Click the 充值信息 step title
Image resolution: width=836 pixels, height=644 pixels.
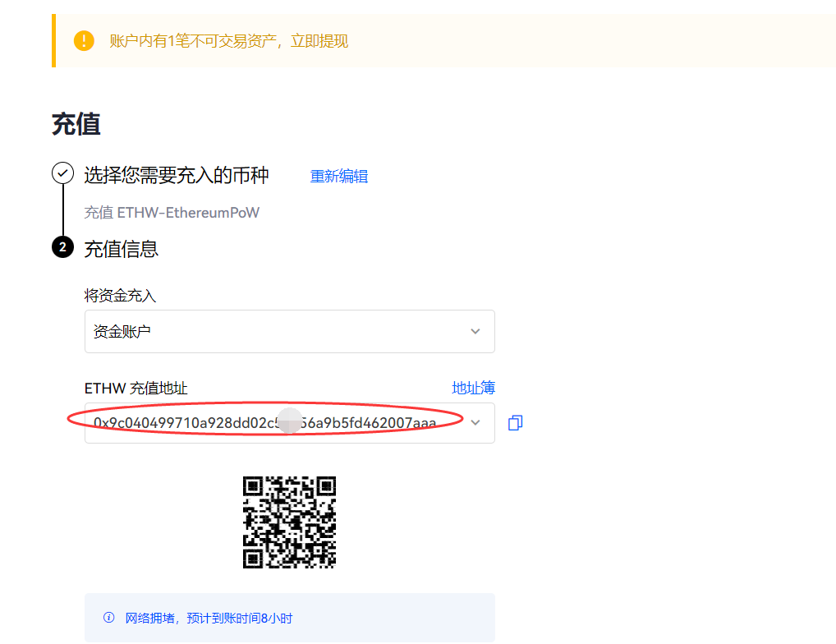[122, 249]
